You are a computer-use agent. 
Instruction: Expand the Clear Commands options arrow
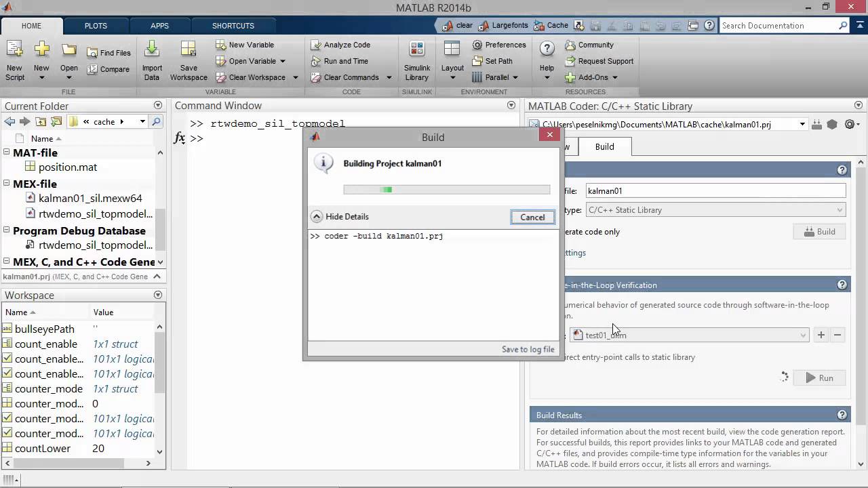click(x=389, y=77)
